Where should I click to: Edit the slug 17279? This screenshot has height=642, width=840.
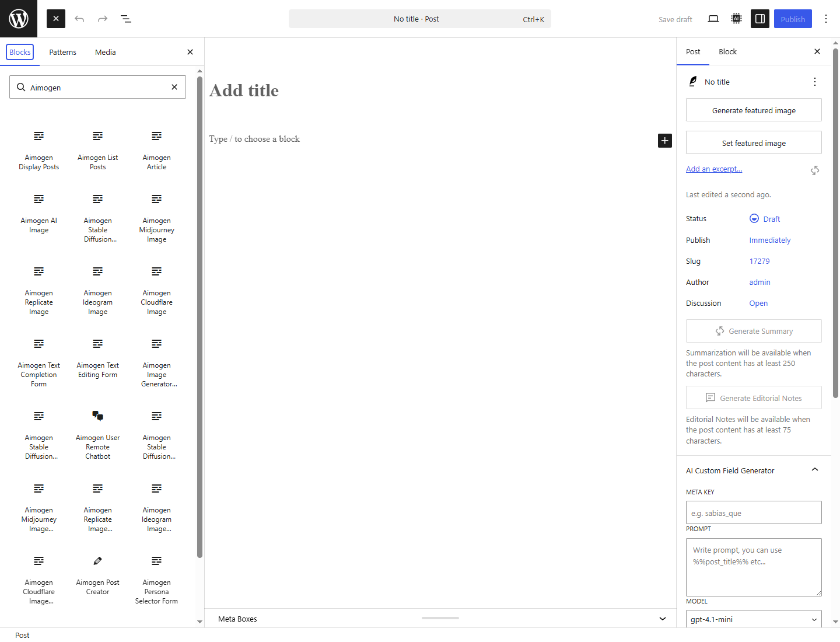tap(759, 261)
